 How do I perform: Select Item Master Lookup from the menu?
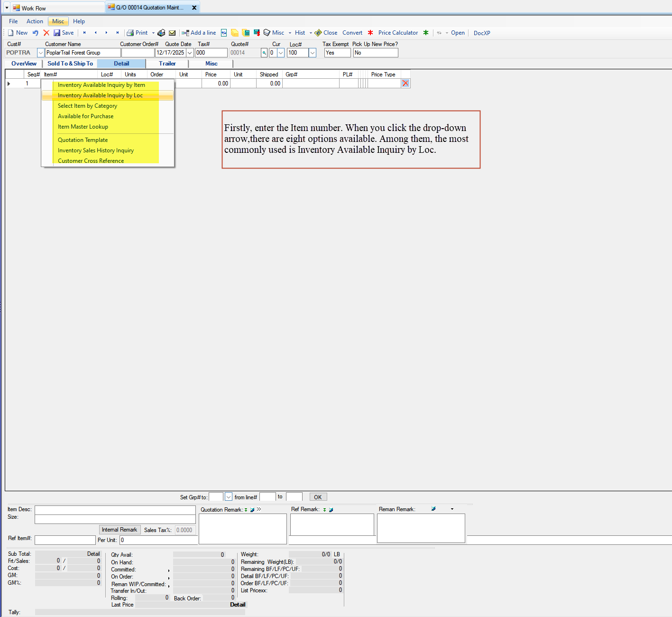pyautogui.click(x=83, y=126)
